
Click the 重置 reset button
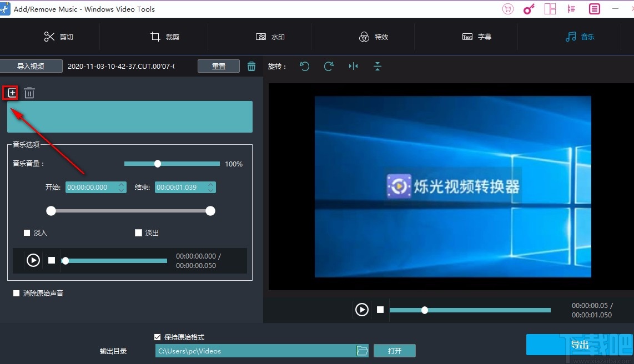point(218,65)
